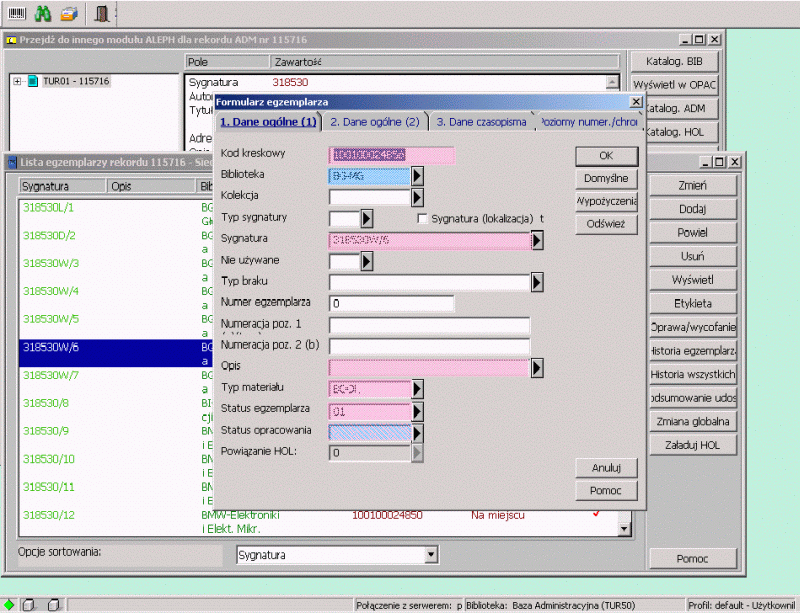
Task: Click the Numer egzemplarza input field
Action: click(391, 304)
